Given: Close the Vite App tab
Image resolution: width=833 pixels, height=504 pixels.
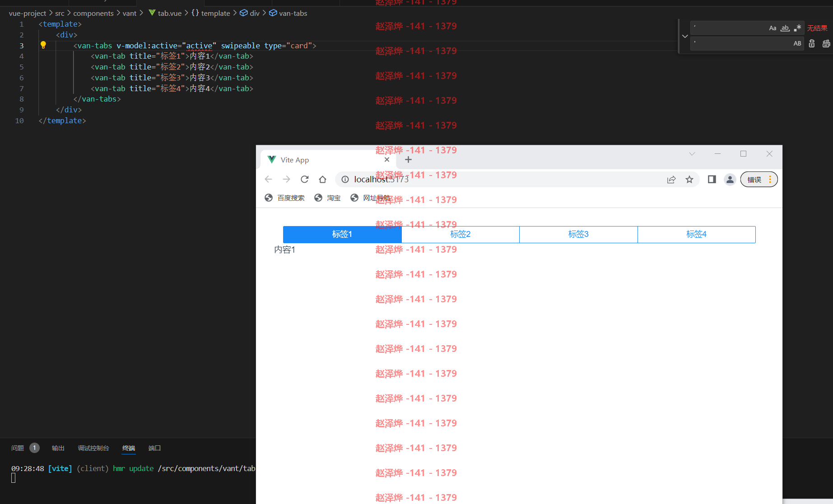Looking at the screenshot, I should (387, 160).
